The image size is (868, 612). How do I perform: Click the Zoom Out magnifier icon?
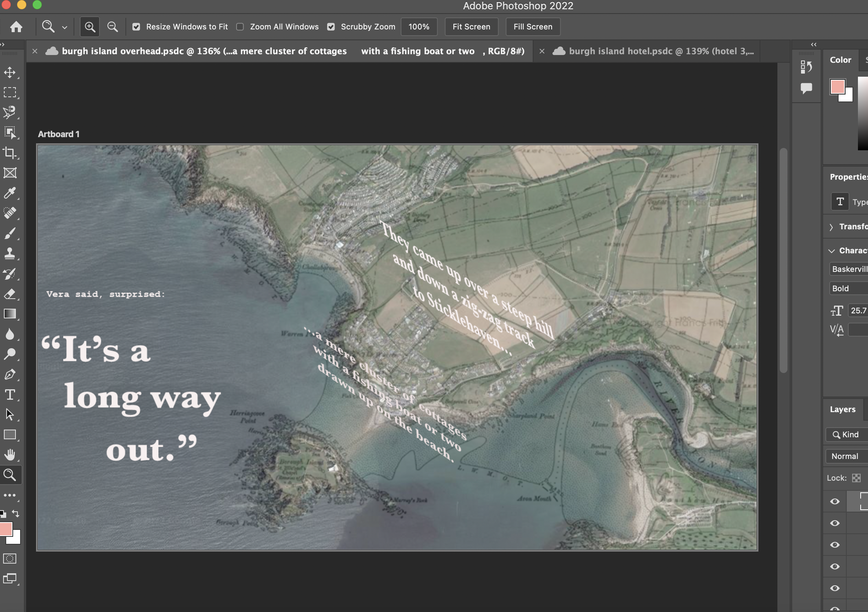pos(112,27)
